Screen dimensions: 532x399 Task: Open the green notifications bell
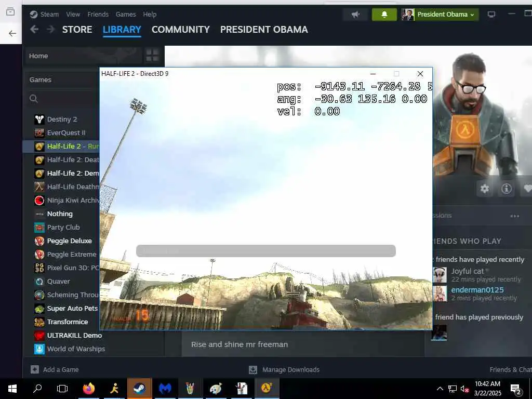[x=384, y=15]
